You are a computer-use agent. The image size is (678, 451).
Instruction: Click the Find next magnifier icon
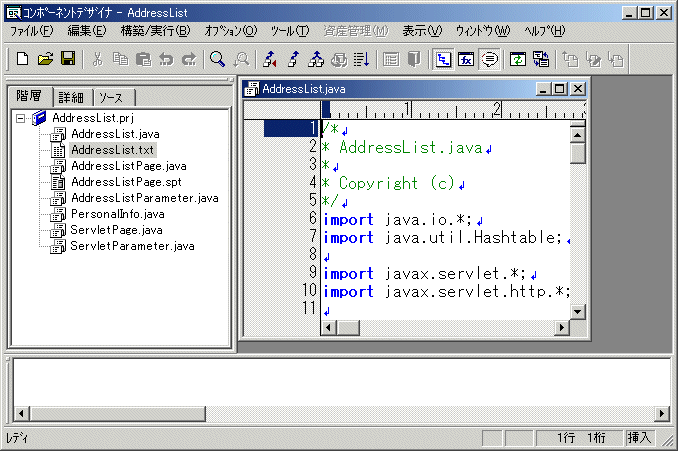click(x=241, y=59)
